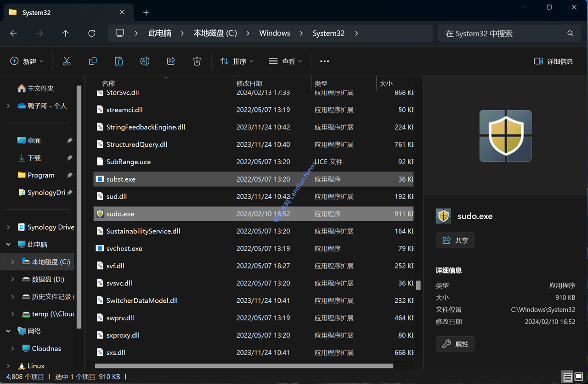This screenshot has height=384, width=588.
Task: Toggle the 详细信息 details pane
Action: pyautogui.click(x=554, y=61)
